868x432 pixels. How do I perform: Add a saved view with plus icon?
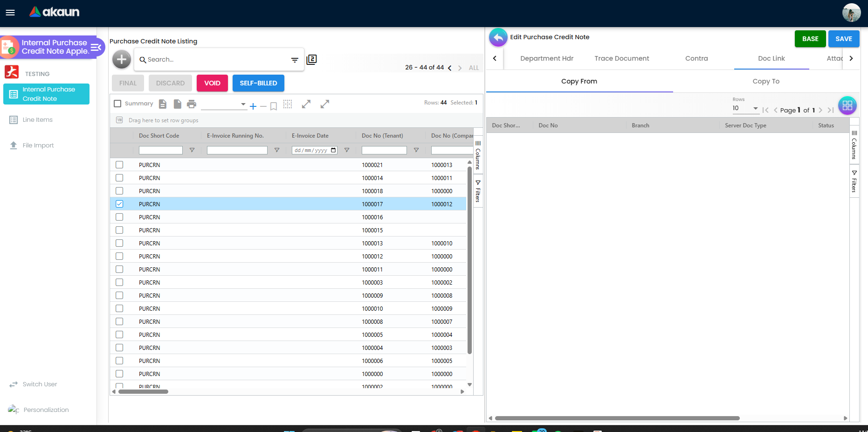coord(253,106)
